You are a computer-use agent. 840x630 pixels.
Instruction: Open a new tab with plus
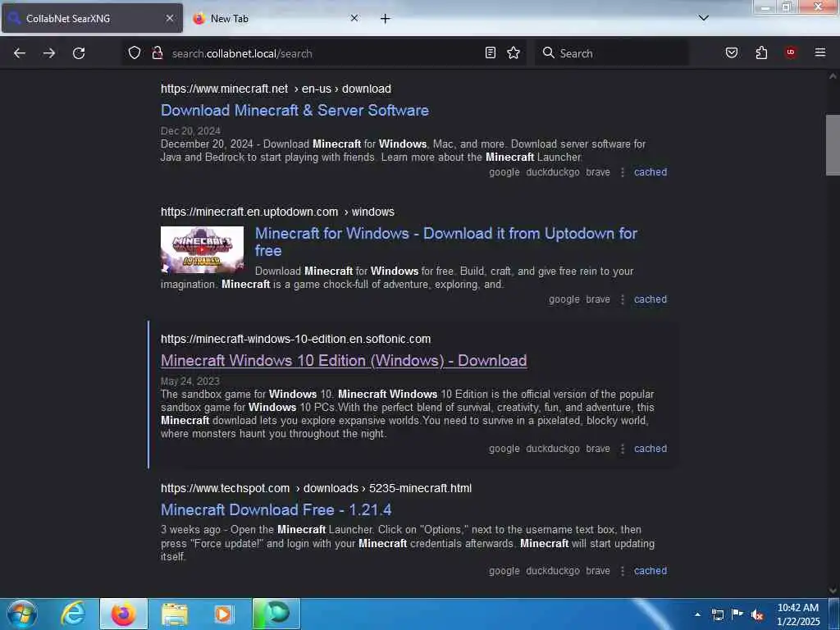[x=386, y=19]
